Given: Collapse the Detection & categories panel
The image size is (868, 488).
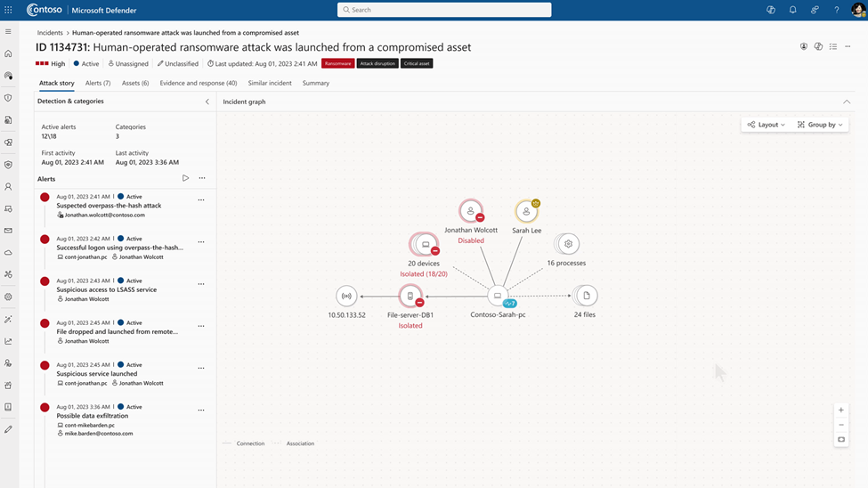Looking at the screenshot, I should coord(207,102).
